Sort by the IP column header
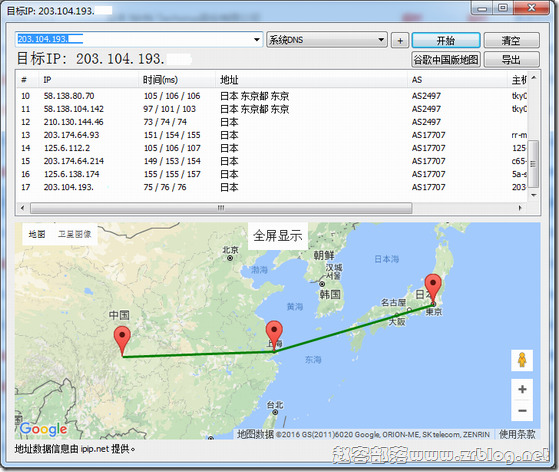This screenshot has height=472, width=559. click(88, 80)
